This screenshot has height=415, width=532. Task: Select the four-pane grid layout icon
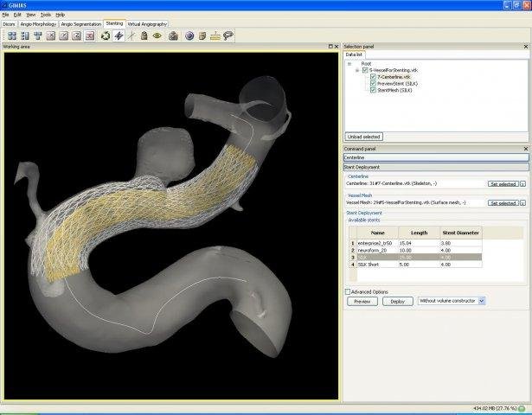click(12, 35)
